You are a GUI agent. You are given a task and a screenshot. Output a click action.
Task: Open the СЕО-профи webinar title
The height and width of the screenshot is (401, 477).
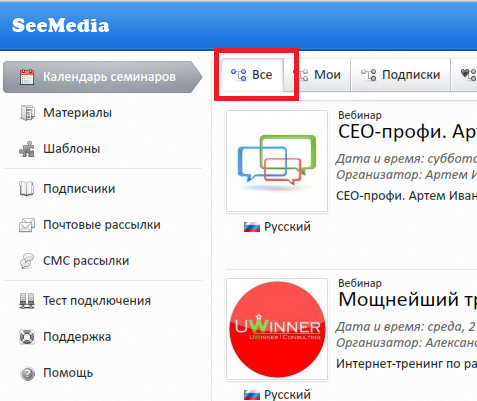[407, 132]
